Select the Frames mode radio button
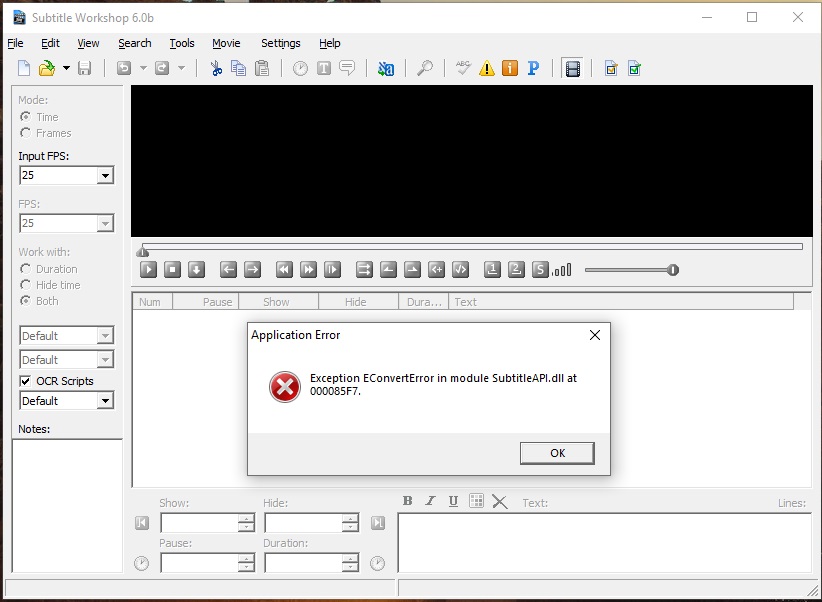822x602 pixels. point(25,133)
